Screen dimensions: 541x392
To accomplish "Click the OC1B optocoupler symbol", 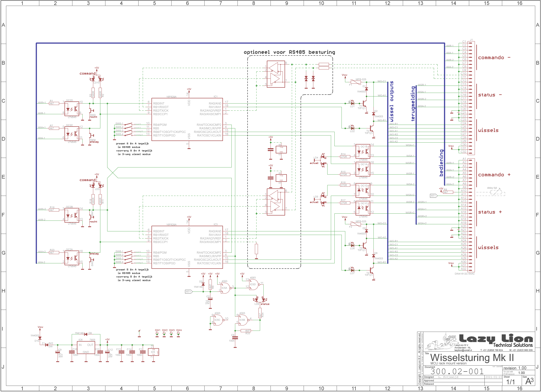I will coord(363,151).
